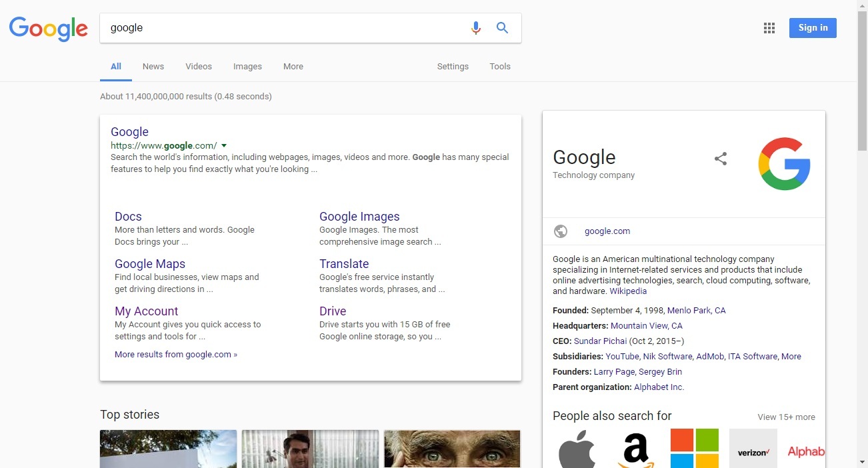Submit search with the magnifying glass icon
Viewport: 868px width, 468px height.
point(503,28)
